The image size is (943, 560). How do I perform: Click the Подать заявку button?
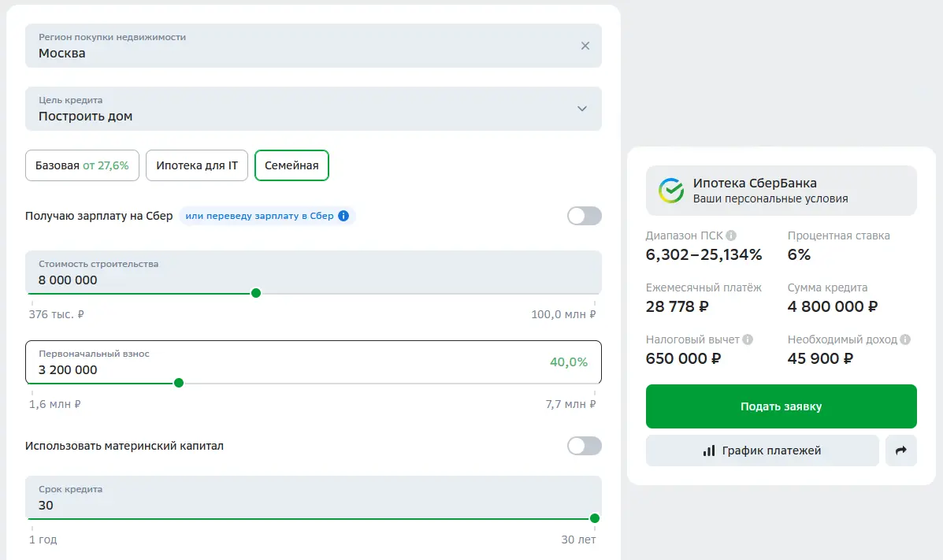782,406
